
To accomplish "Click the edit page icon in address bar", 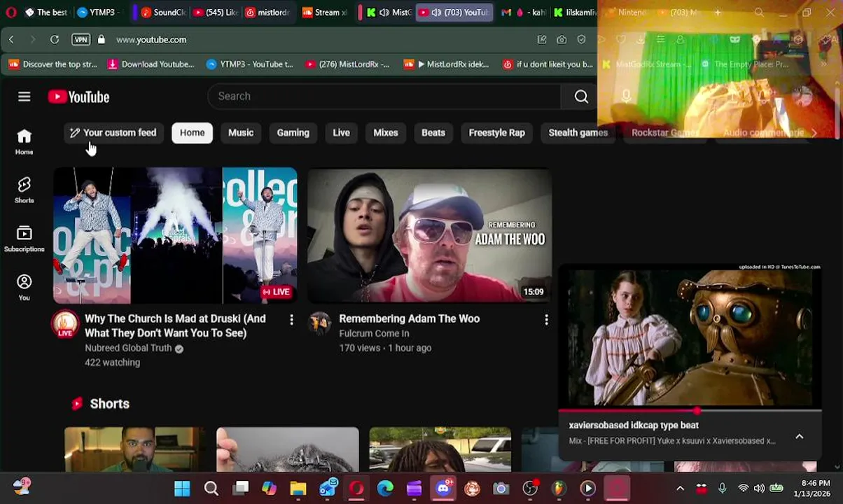I will pyautogui.click(x=542, y=40).
